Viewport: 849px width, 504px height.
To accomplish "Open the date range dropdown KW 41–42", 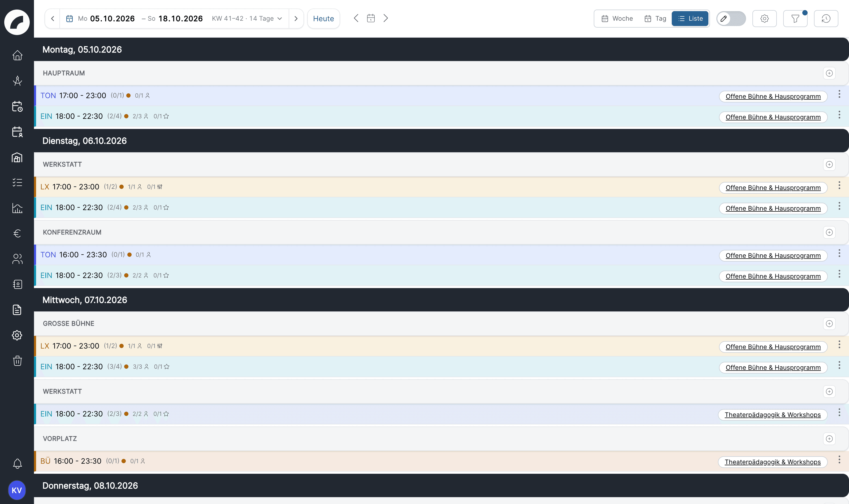I will (x=247, y=18).
